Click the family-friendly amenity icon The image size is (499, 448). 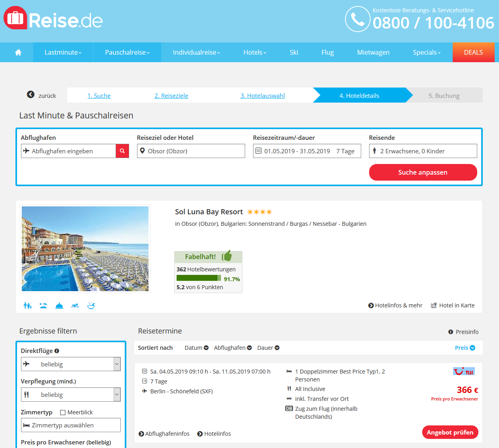pyautogui.click(x=27, y=305)
